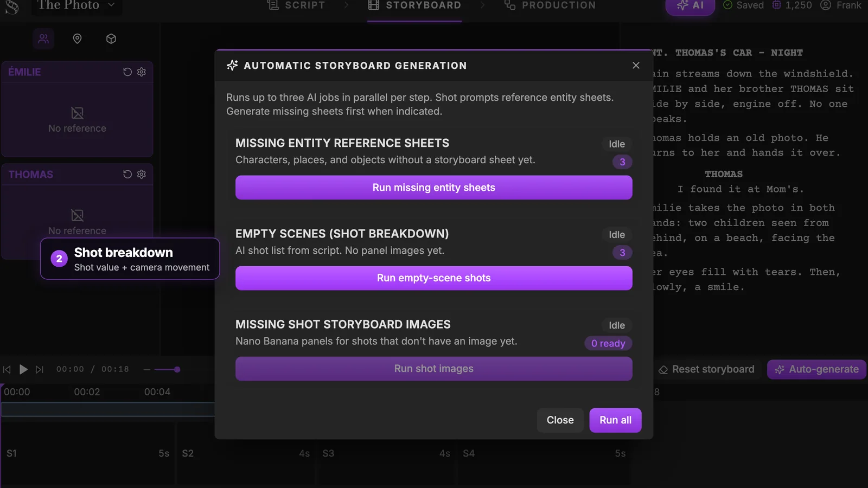868x488 pixels.
Task: Run empty-scene shots
Action: pos(433,278)
